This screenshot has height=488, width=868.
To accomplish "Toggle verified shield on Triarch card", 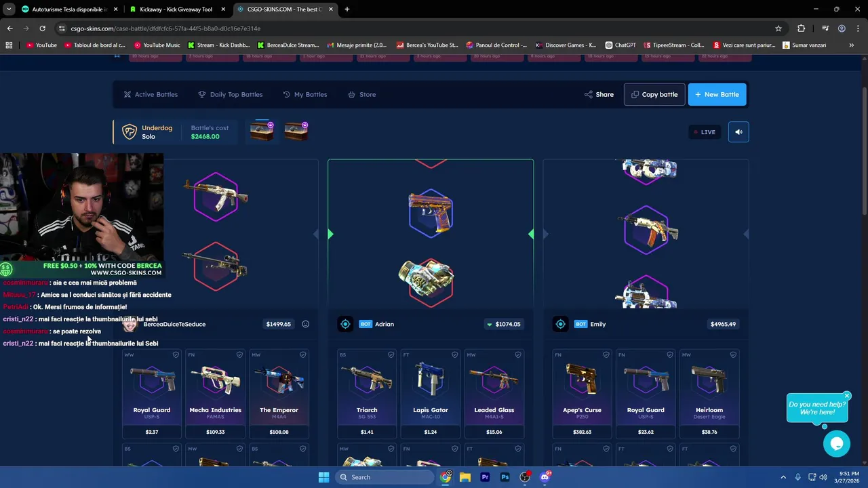I will [x=391, y=354].
